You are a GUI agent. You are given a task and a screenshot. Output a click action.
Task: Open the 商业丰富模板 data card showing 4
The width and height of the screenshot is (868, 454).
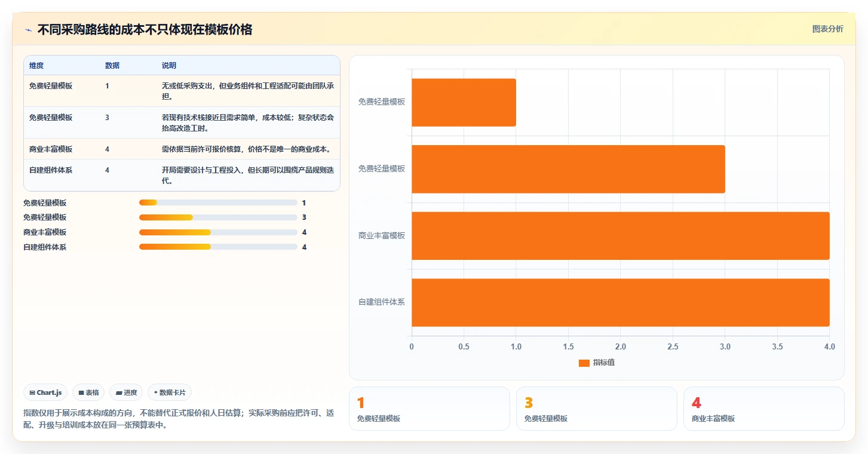click(x=764, y=409)
